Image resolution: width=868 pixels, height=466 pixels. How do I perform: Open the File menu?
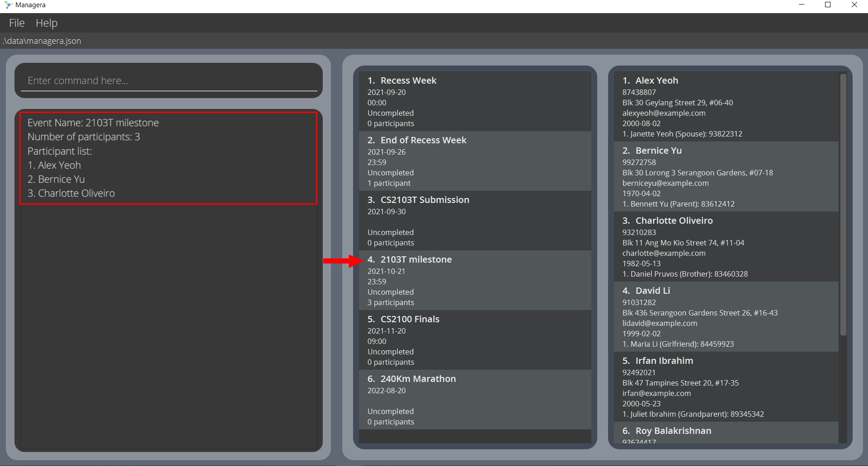tap(17, 23)
